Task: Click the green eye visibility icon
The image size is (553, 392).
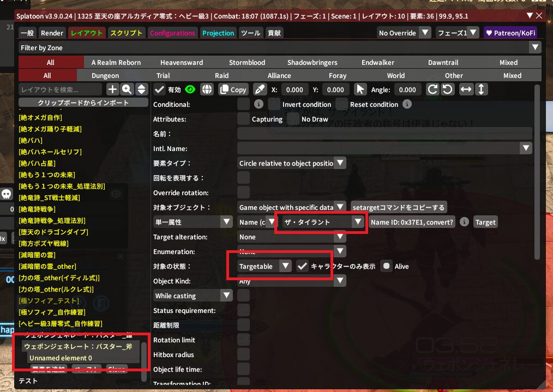Action: pyautogui.click(x=190, y=89)
